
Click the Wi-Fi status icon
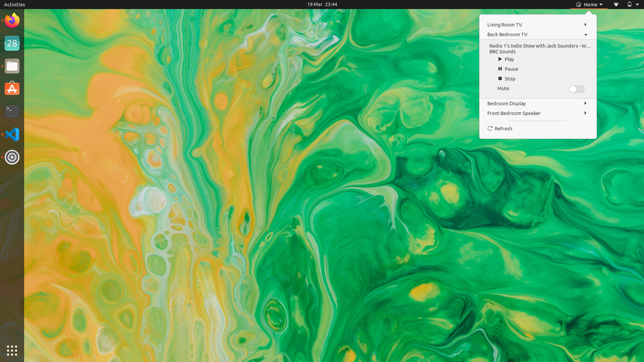pos(616,4)
